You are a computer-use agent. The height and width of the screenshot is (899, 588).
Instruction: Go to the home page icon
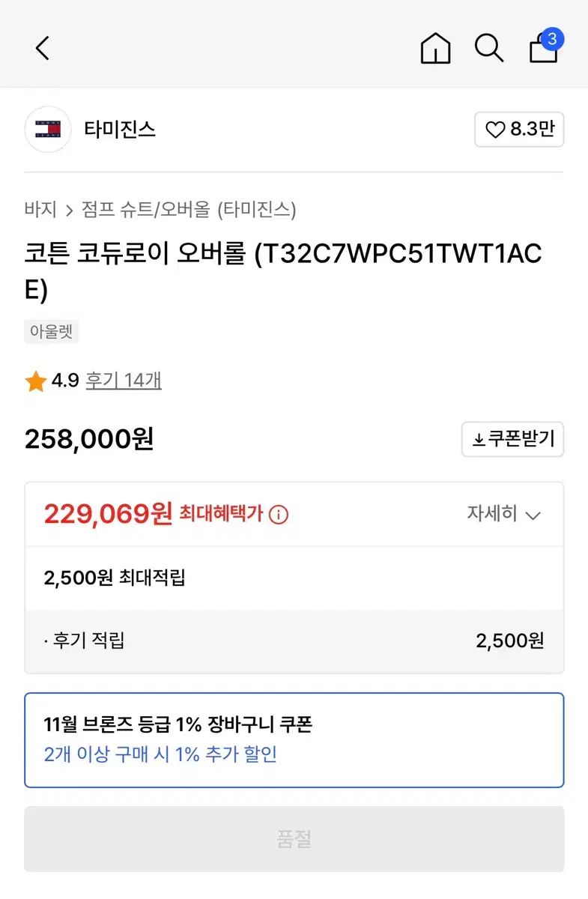pos(435,49)
